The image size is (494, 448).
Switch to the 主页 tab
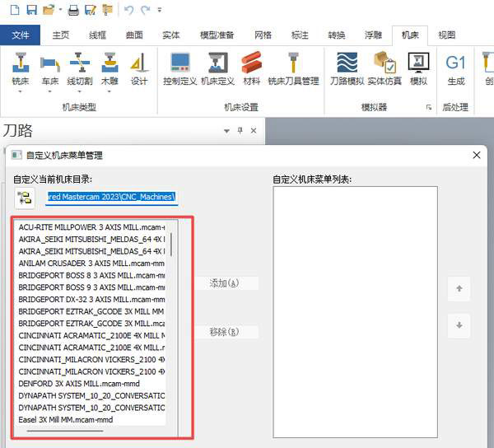pos(60,35)
